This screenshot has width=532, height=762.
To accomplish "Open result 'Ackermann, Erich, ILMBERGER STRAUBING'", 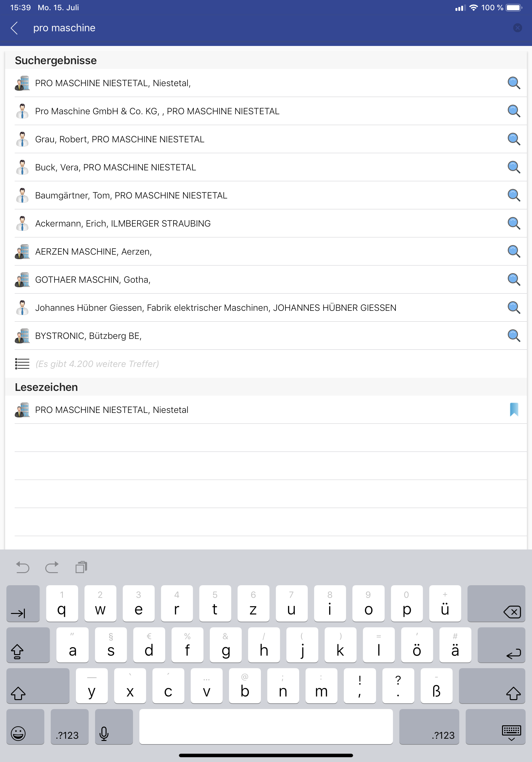I will click(x=266, y=223).
